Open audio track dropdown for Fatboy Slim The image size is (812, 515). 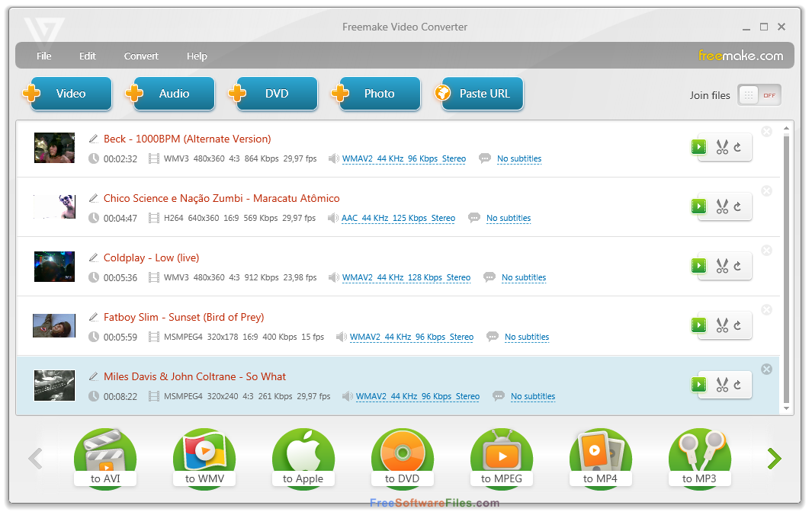(x=412, y=337)
